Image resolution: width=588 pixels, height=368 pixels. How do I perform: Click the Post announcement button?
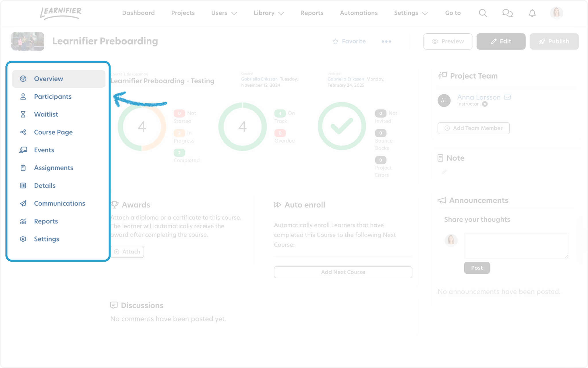tap(477, 268)
